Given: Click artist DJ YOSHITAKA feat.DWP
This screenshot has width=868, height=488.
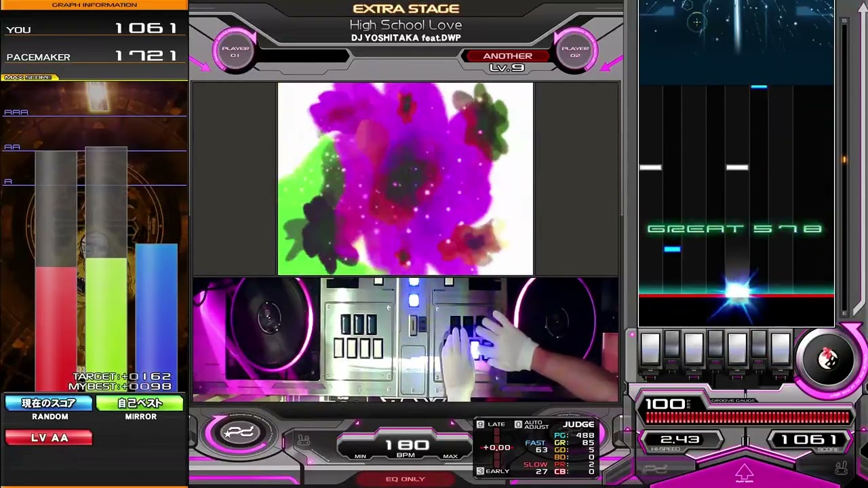Looking at the screenshot, I should tap(406, 38).
